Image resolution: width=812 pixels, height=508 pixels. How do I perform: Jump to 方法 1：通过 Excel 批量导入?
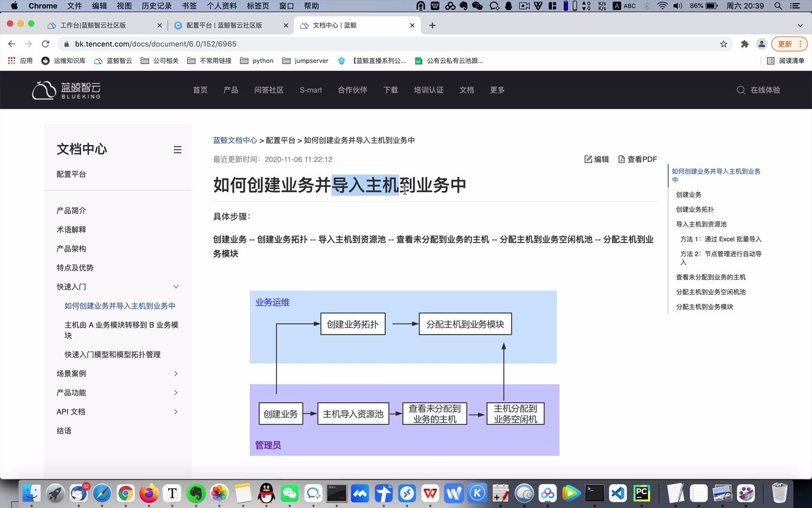pos(721,239)
